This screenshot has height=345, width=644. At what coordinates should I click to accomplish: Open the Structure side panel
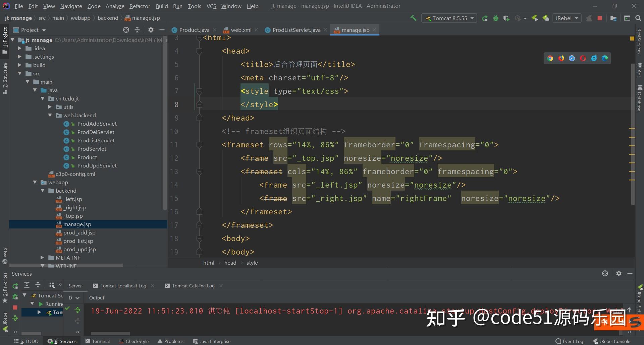tap(5, 78)
